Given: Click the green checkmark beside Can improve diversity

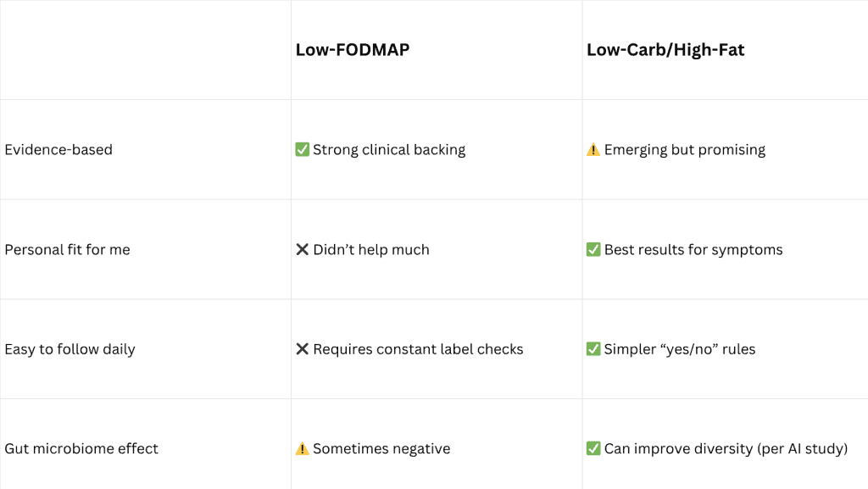Looking at the screenshot, I should [x=593, y=448].
